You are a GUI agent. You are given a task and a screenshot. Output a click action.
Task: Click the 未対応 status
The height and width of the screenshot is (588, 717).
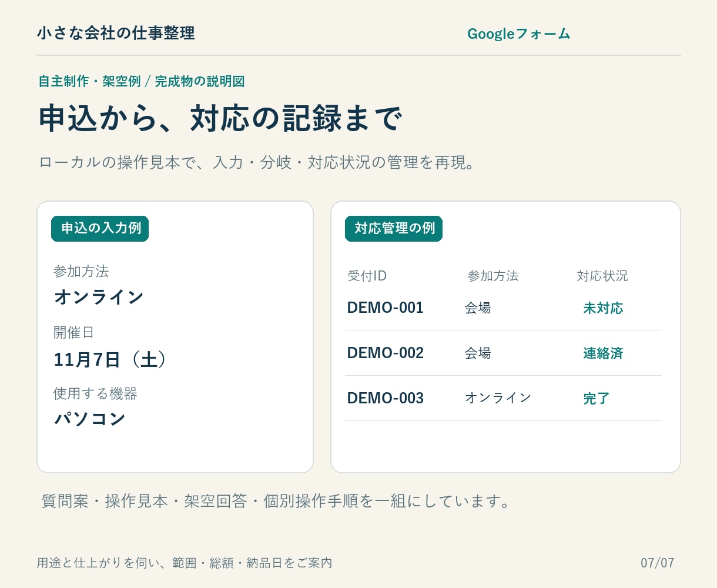click(603, 308)
